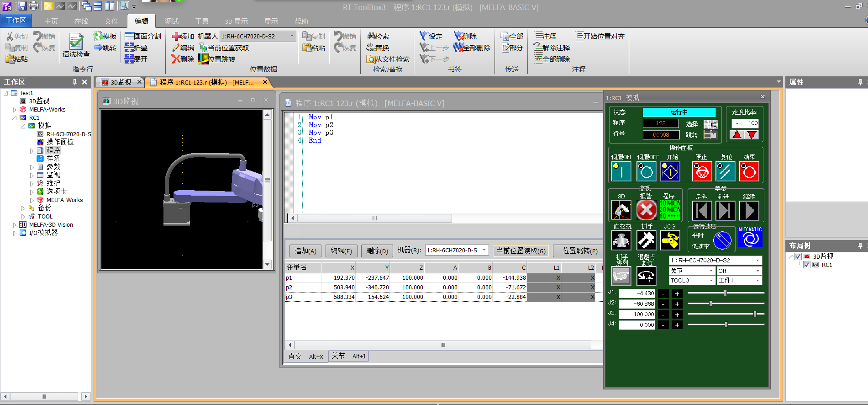Click the 追加(A) add button
The width and height of the screenshot is (868, 405).
click(x=305, y=250)
